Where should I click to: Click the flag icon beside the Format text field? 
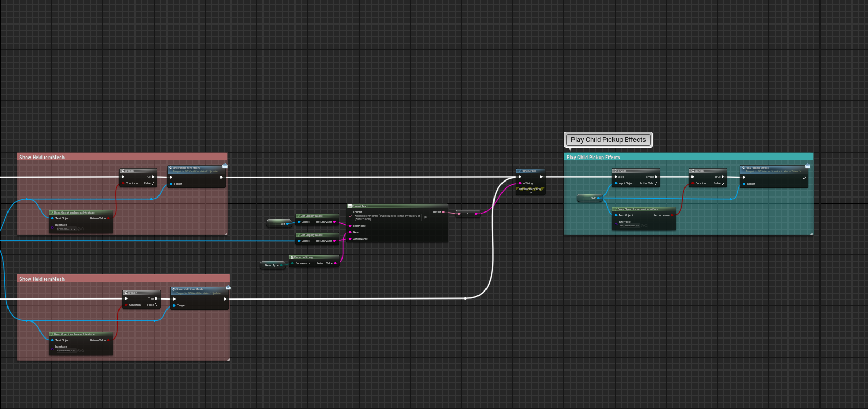[x=425, y=217]
